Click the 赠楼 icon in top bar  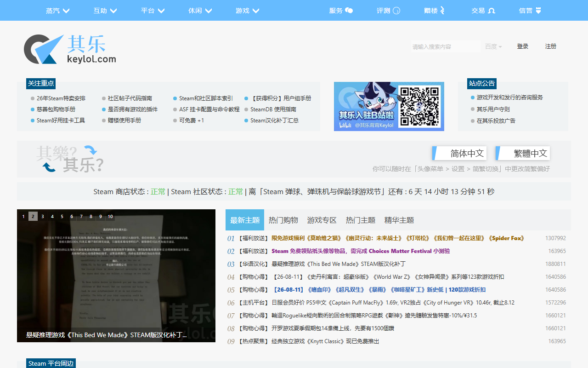tap(442, 11)
